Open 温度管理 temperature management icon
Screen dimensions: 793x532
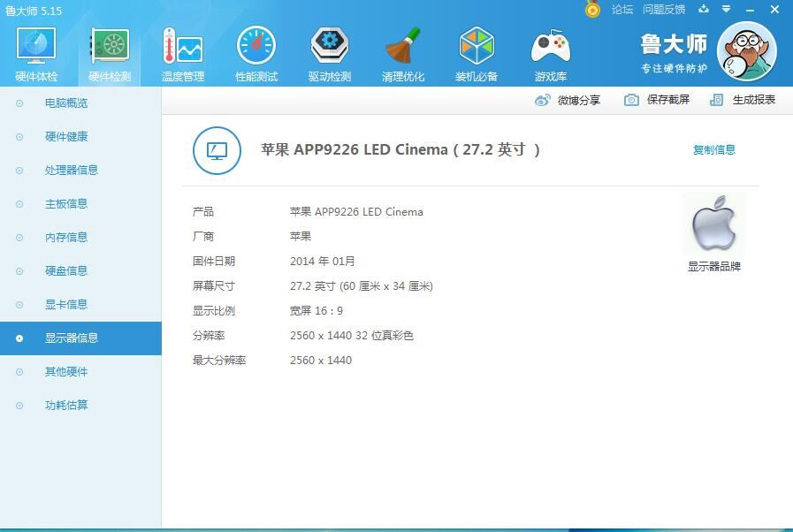pos(183,46)
